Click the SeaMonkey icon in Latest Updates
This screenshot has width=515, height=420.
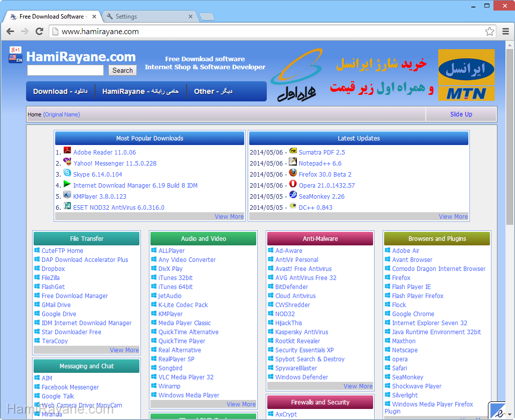(x=293, y=195)
